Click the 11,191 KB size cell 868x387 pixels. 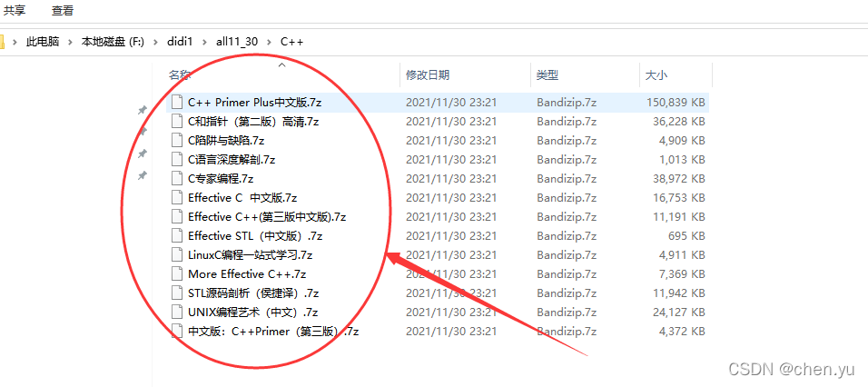point(678,216)
